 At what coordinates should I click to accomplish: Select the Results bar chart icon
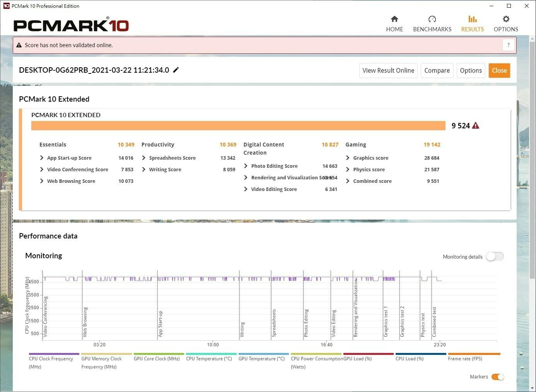[472, 19]
